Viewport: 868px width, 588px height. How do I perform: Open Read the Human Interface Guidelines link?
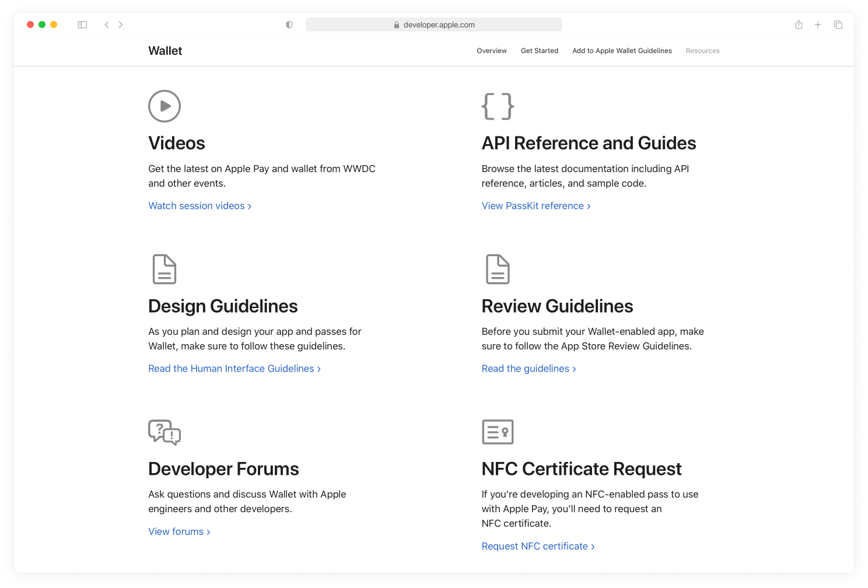[235, 369]
